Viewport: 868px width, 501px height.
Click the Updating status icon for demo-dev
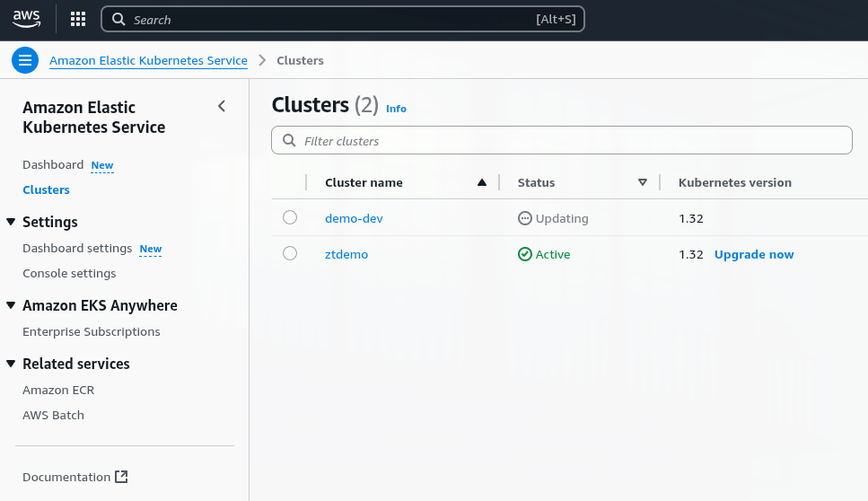[x=525, y=218]
